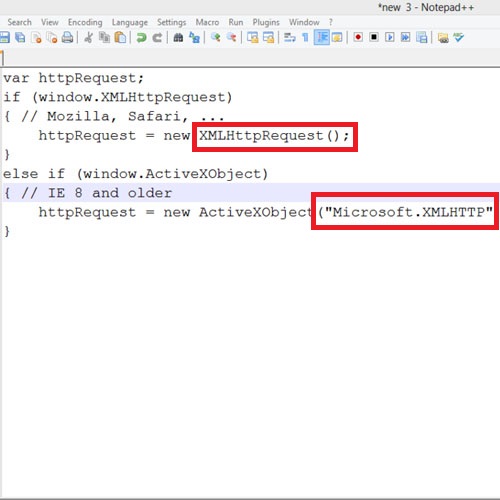Open the Plugins menu
The height and width of the screenshot is (500, 500).
click(266, 22)
